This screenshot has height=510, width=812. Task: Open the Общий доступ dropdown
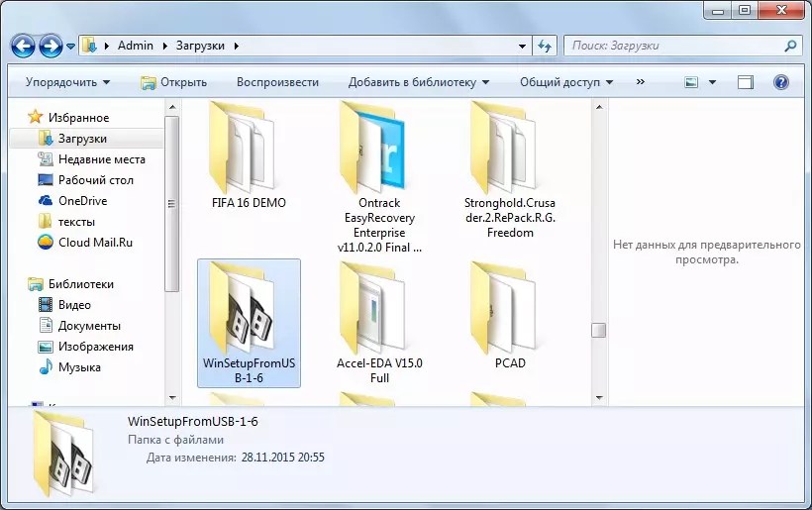566,82
